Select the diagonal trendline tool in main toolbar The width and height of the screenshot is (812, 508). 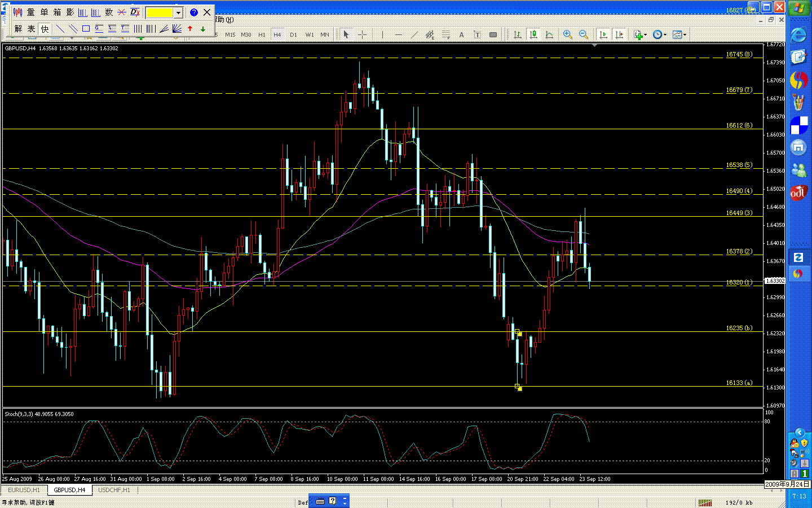(414, 34)
